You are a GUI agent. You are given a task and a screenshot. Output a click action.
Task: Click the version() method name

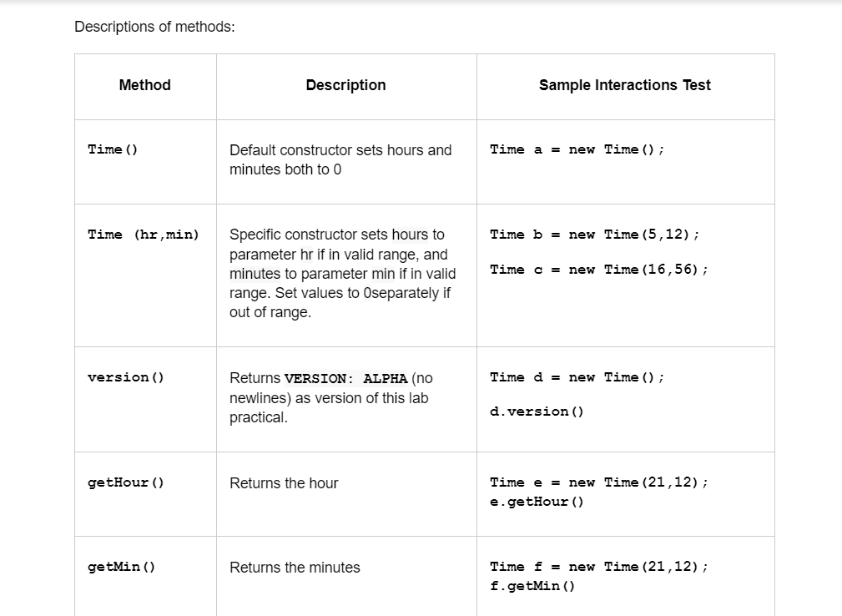125,377
